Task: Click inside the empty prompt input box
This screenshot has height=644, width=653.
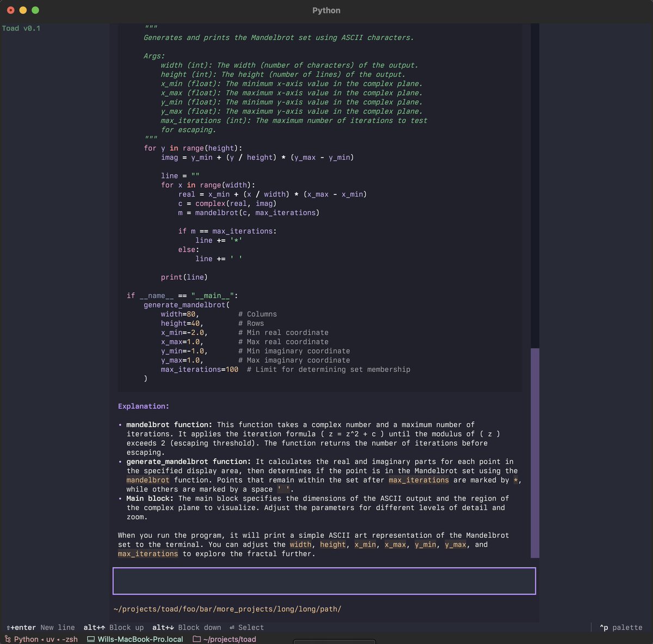Action: pos(324,580)
